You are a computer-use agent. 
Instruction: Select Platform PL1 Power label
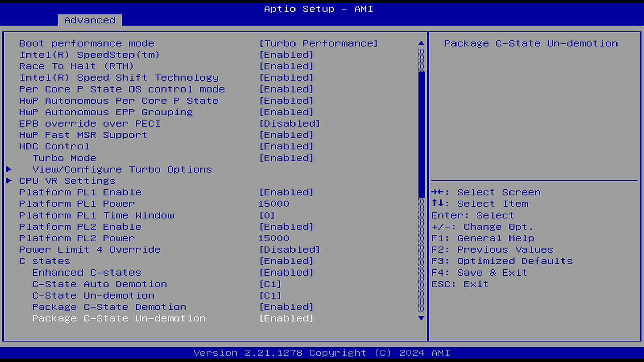(x=77, y=204)
